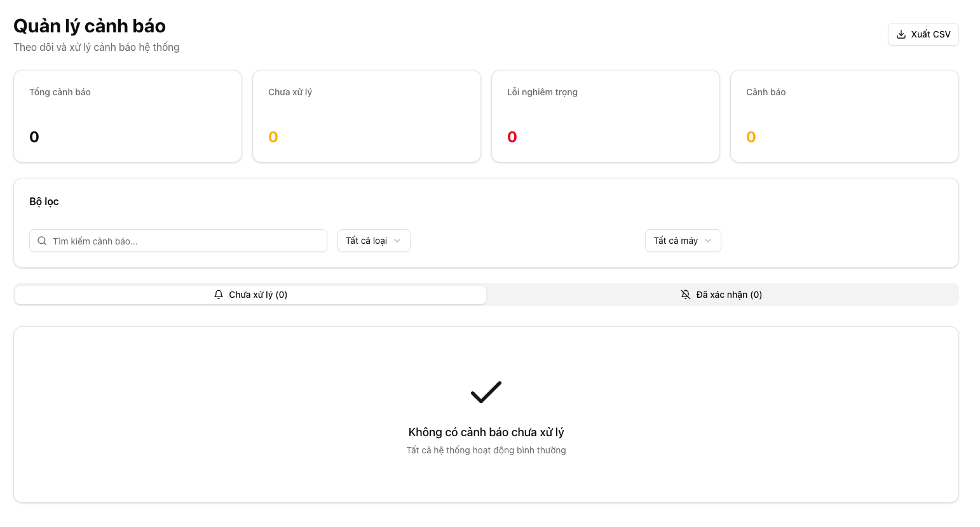Select the Chưa xử lý statistics card

click(367, 116)
